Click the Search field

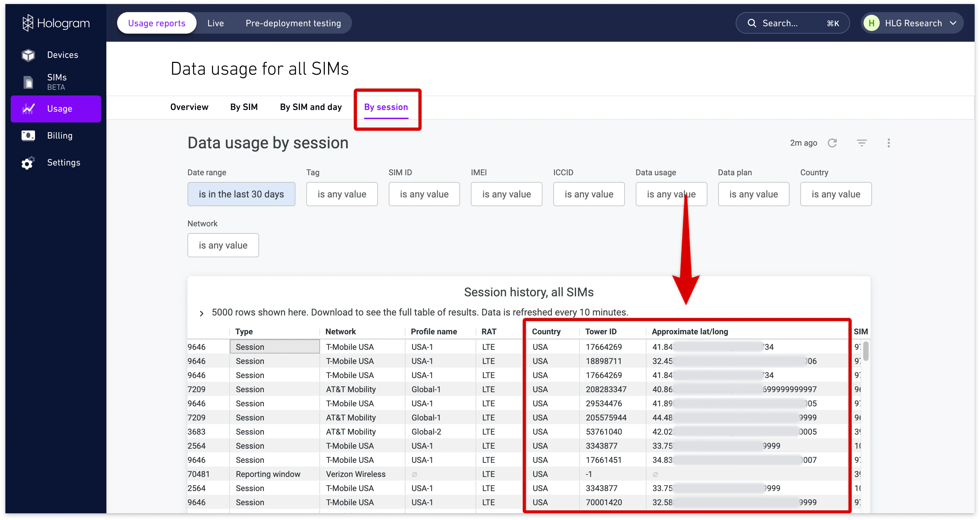click(793, 23)
